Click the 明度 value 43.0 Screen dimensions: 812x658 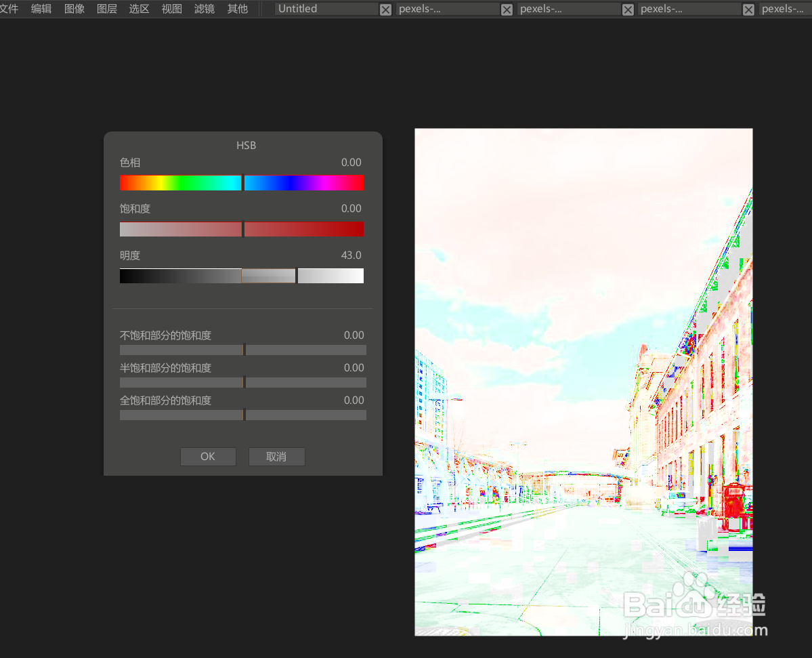click(x=351, y=255)
